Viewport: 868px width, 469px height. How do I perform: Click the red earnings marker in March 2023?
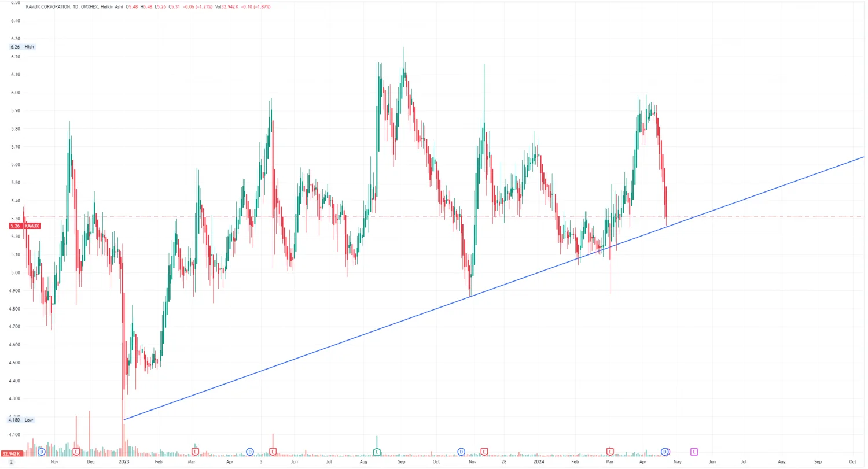pos(195,451)
